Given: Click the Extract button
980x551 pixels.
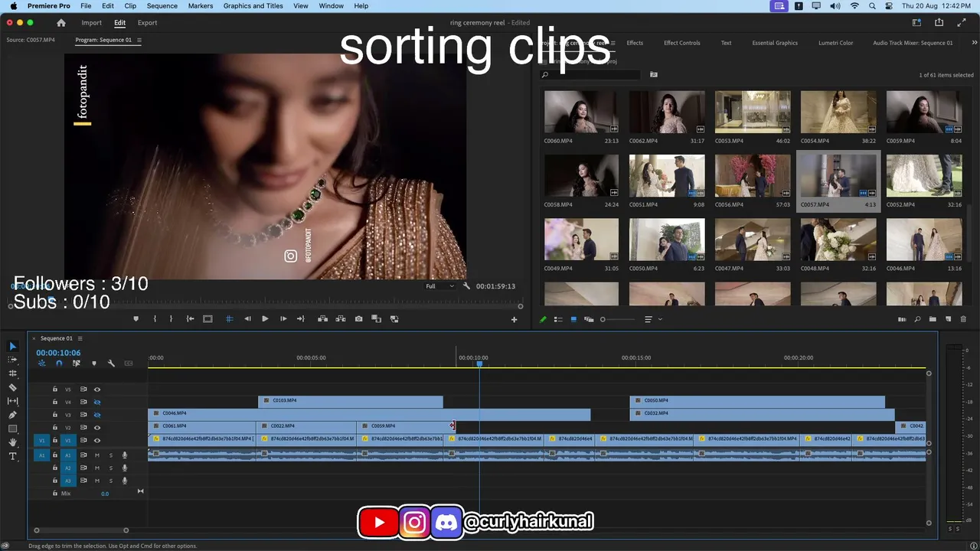Looking at the screenshot, I should pyautogui.click(x=341, y=319).
